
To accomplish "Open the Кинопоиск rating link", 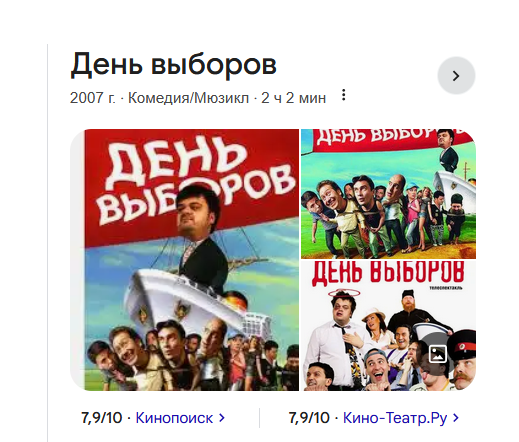I will click(x=174, y=418).
